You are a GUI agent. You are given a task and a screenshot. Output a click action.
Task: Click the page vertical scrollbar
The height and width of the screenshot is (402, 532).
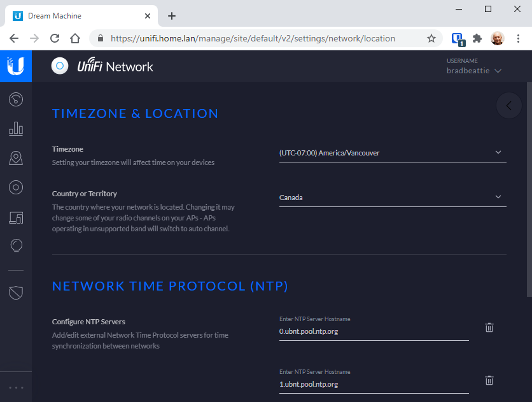[x=529, y=189]
